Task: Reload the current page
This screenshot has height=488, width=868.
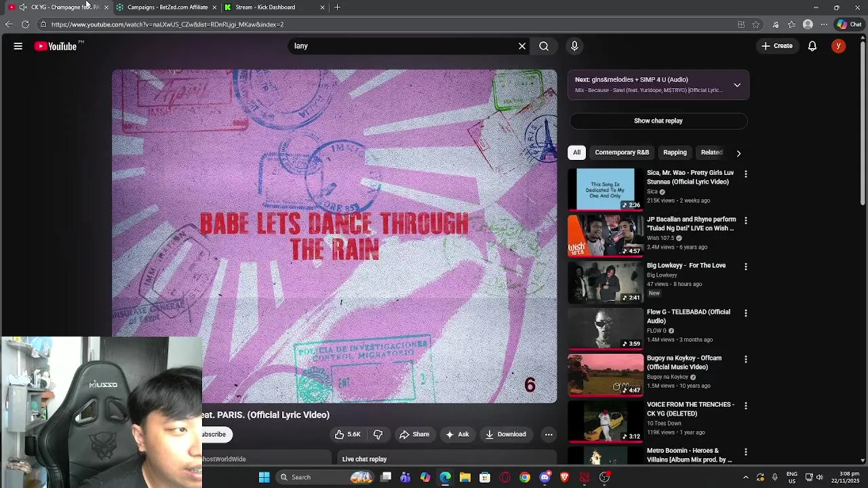Action: click(25, 24)
